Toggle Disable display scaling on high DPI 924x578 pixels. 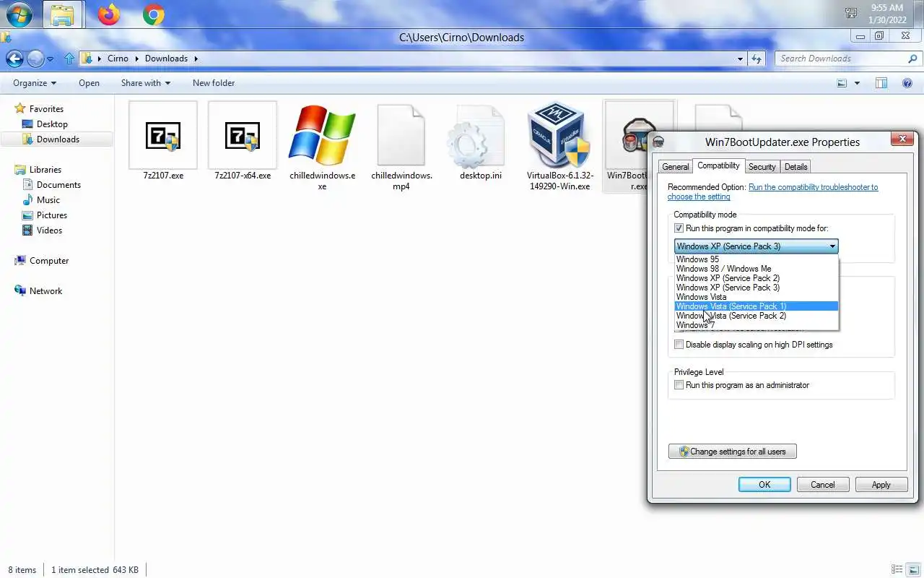tap(679, 345)
